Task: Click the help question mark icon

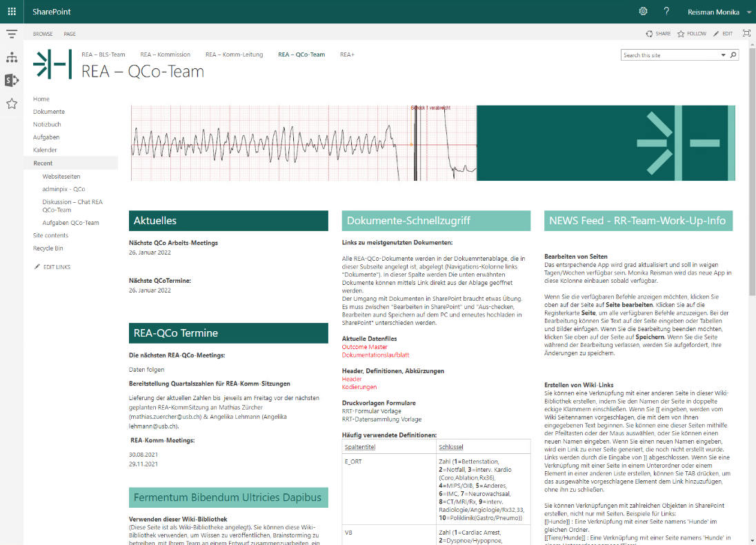Action: (x=666, y=12)
